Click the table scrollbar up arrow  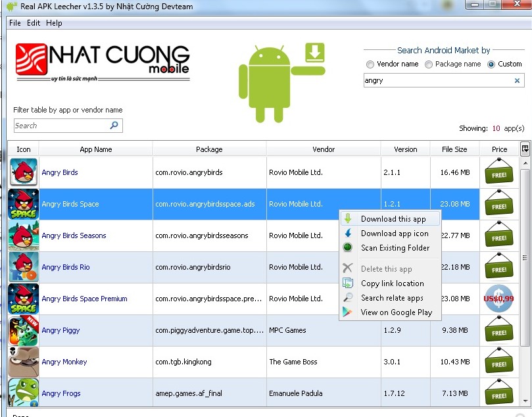(525, 163)
